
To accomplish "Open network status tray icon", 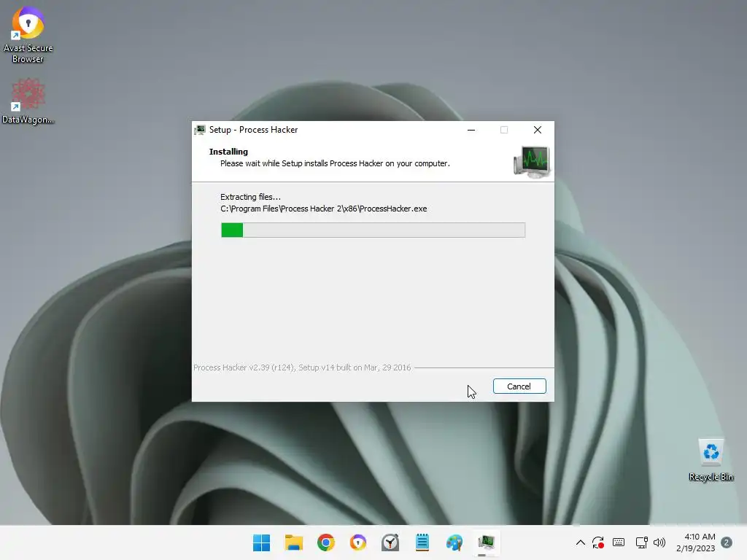I will [x=641, y=542].
